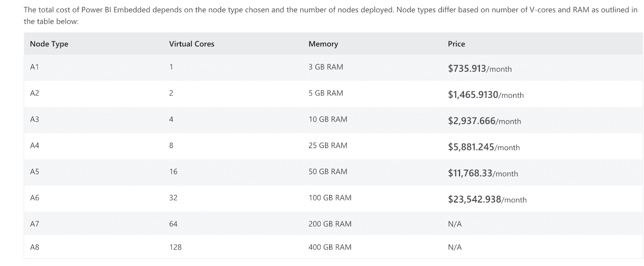The image size is (644, 266).
Task: Click the Power BI Embedded intro paragraph
Action: (x=330, y=16)
